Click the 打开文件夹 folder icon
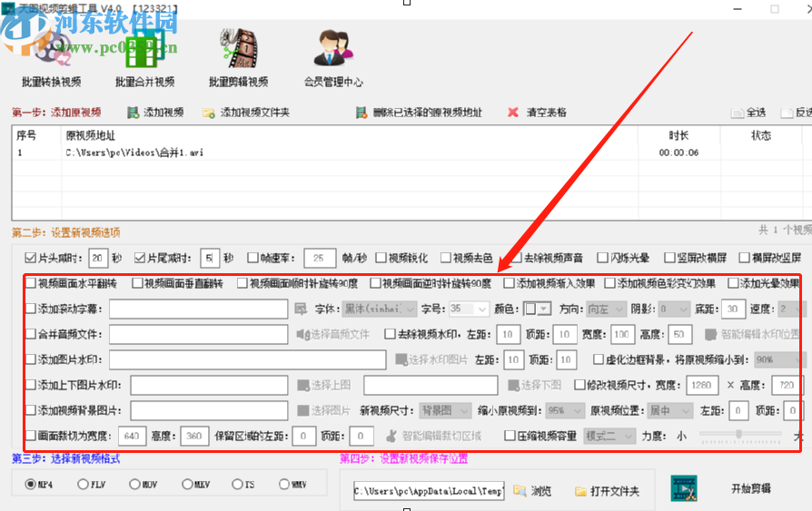 pos(580,491)
